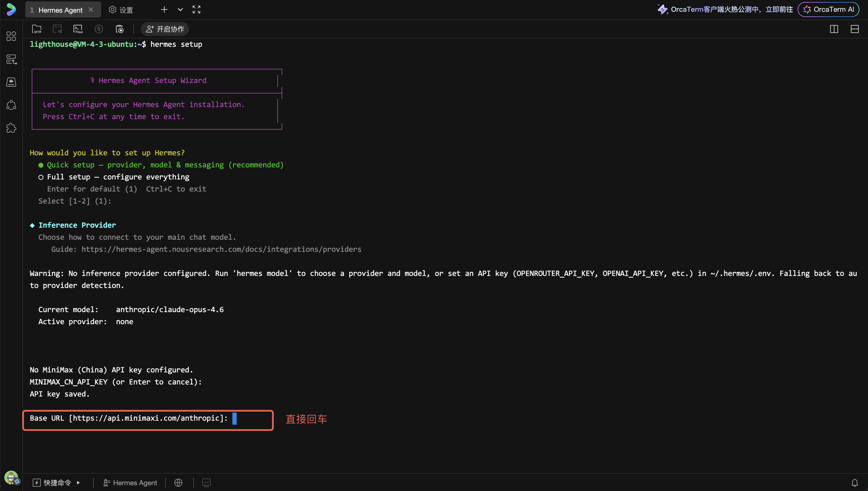
Task: Click the clipboard recording icon
Action: (x=120, y=29)
